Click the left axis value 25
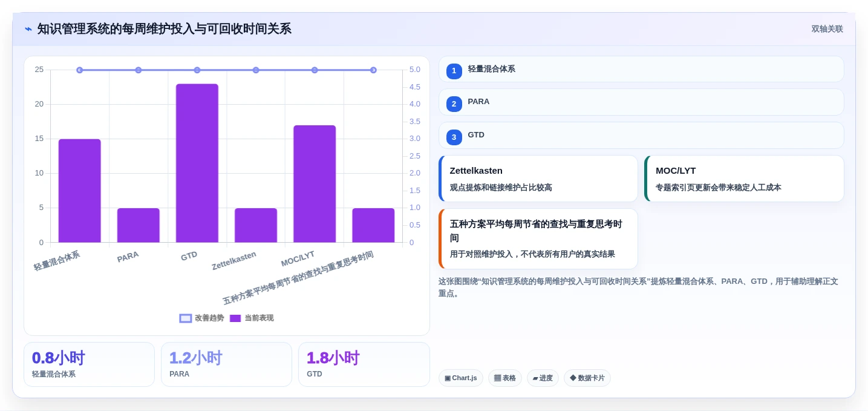Image resolution: width=868 pixels, height=411 pixels. (x=39, y=70)
